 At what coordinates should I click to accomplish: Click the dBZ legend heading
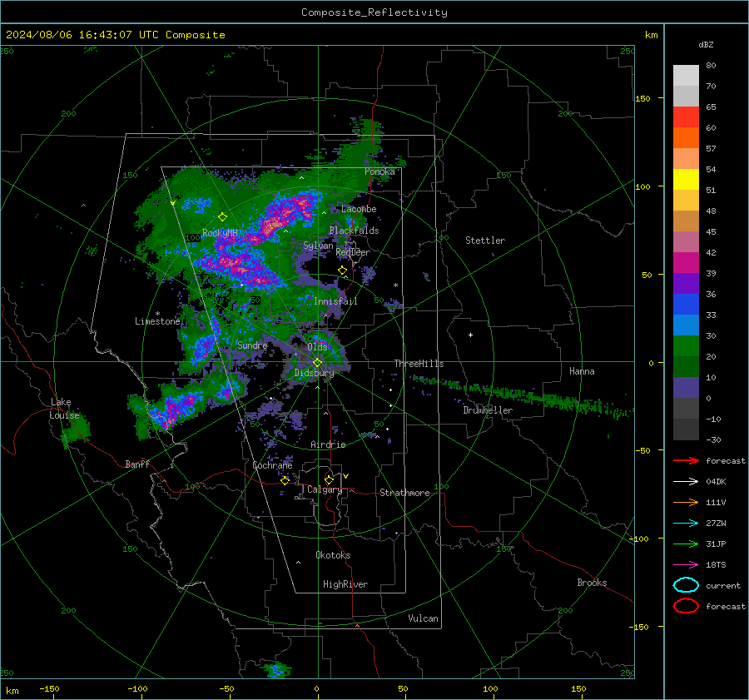click(706, 44)
